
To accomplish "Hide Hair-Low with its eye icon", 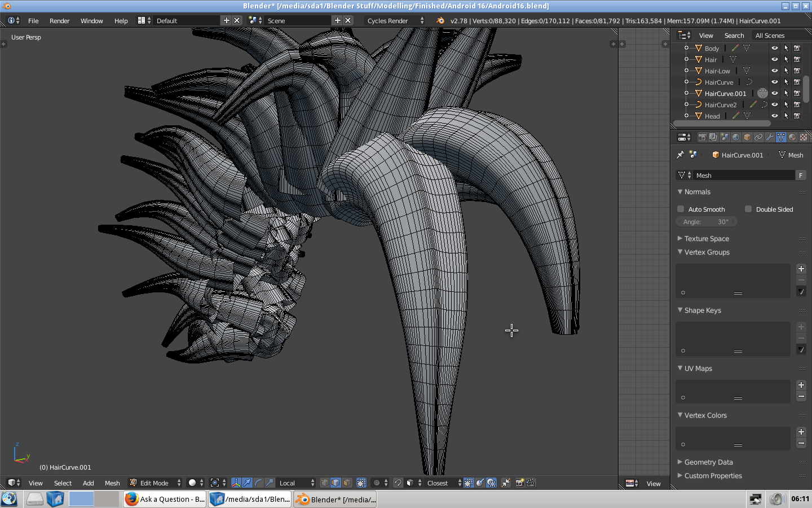I will pyautogui.click(x=774, y=71).
